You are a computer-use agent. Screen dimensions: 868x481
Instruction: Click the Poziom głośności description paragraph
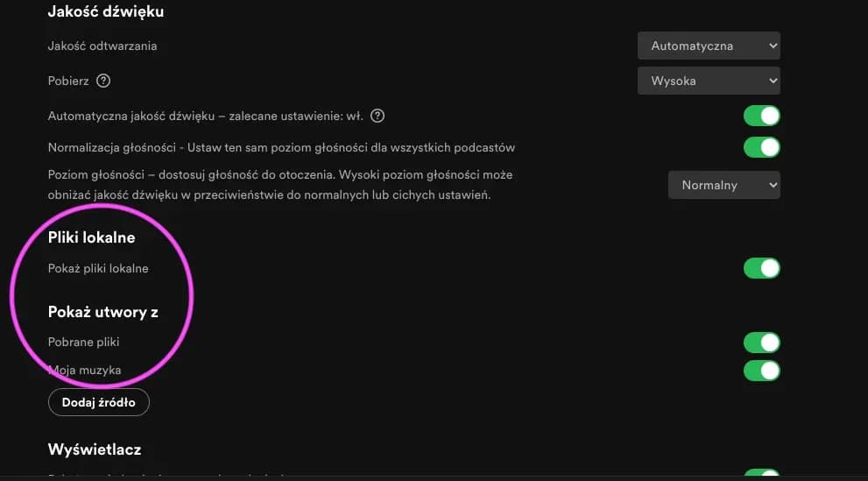point(279,185)
